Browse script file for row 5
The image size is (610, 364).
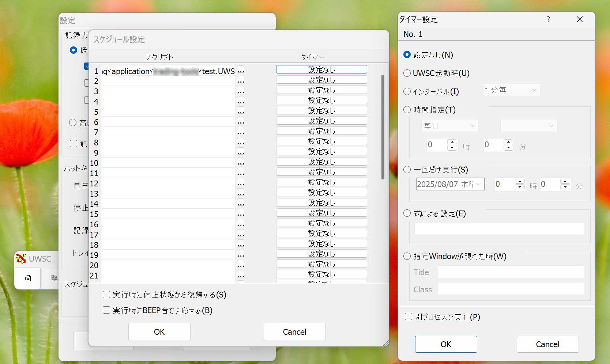241,112
